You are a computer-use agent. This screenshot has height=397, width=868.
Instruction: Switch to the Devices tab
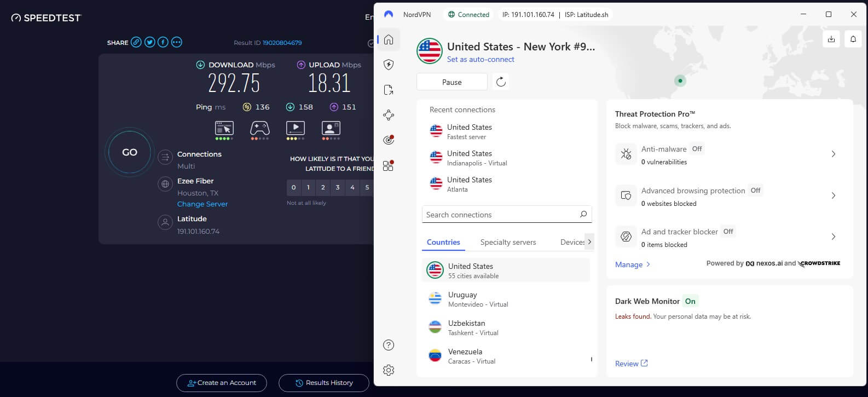(572, 242)
